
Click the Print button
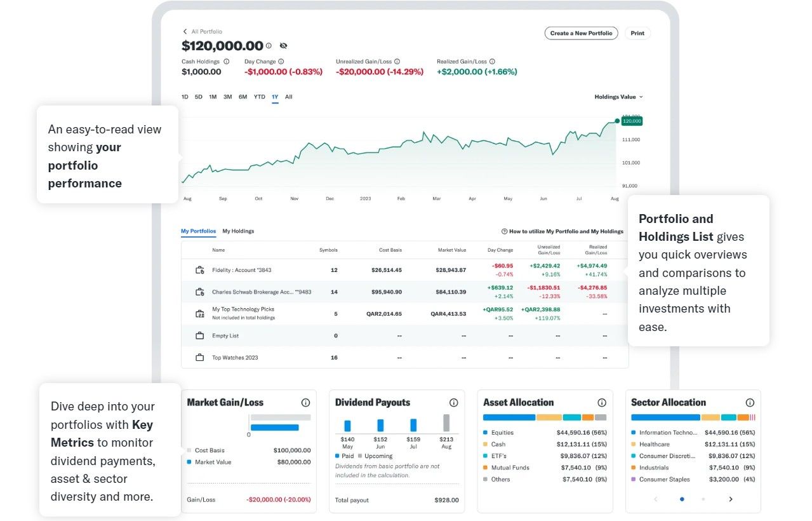pyautogui.click(x=637, y=33)
